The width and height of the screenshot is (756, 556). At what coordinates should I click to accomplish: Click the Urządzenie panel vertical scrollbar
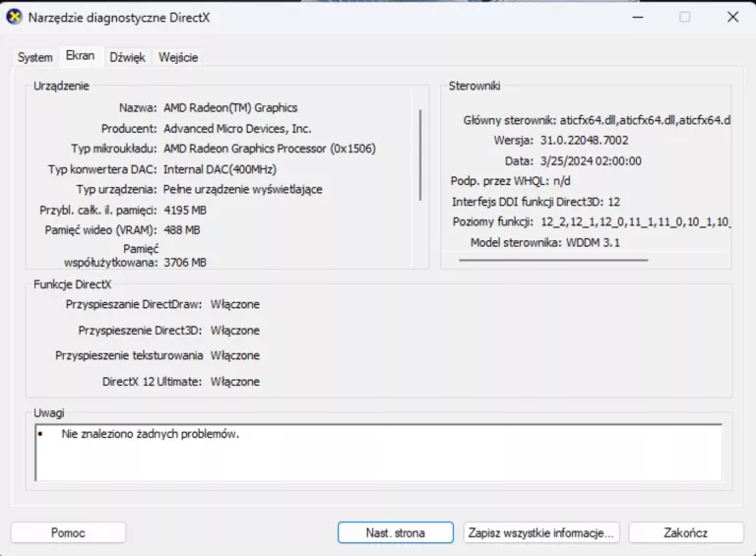point(420,155)
